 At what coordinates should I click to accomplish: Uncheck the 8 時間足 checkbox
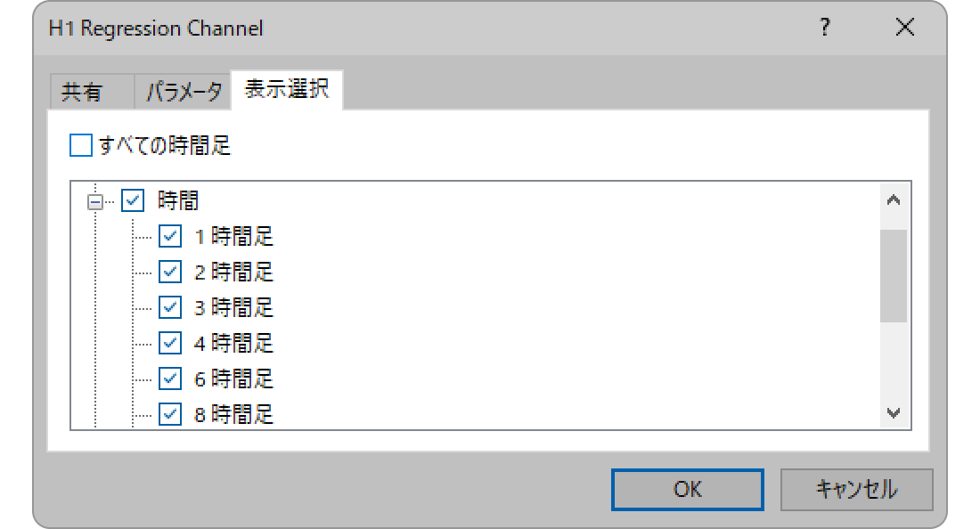click(170, 414)
